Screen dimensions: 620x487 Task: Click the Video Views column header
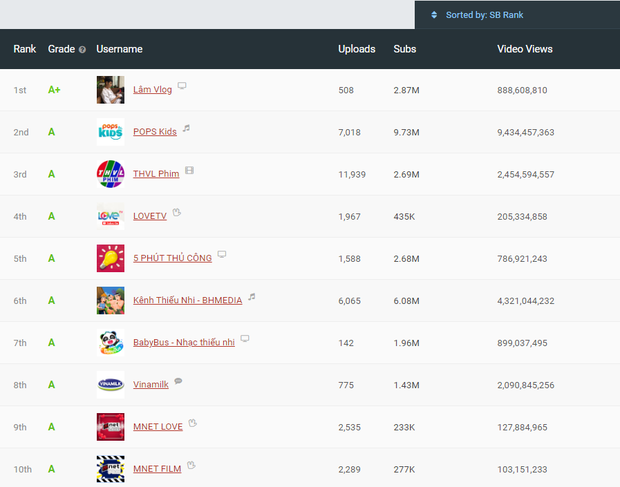coord(524,49)
